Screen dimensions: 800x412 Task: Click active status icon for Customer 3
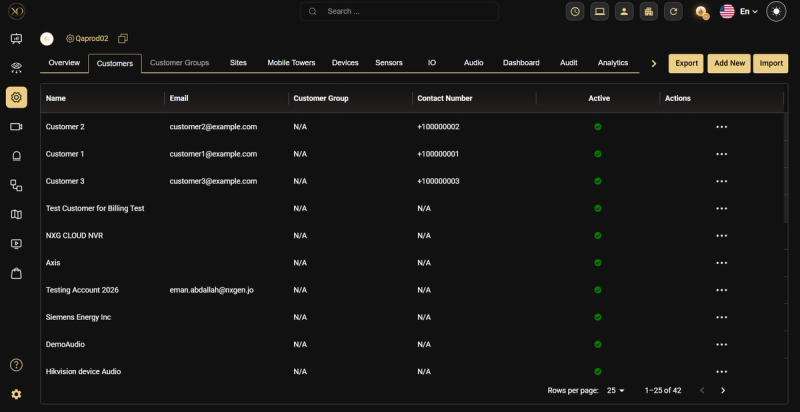(x=598, y=181)
